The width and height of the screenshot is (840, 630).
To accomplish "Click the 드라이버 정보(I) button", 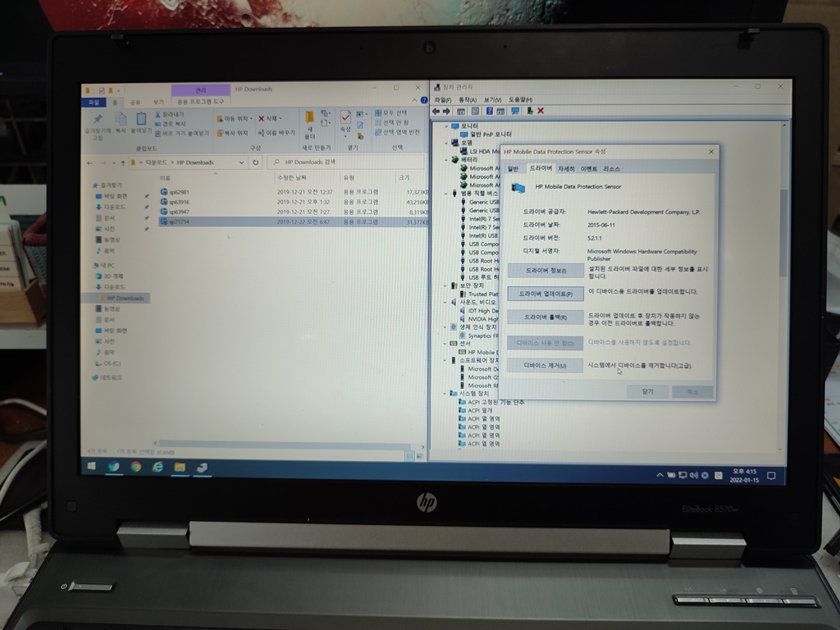I will (x=546, y=271).
